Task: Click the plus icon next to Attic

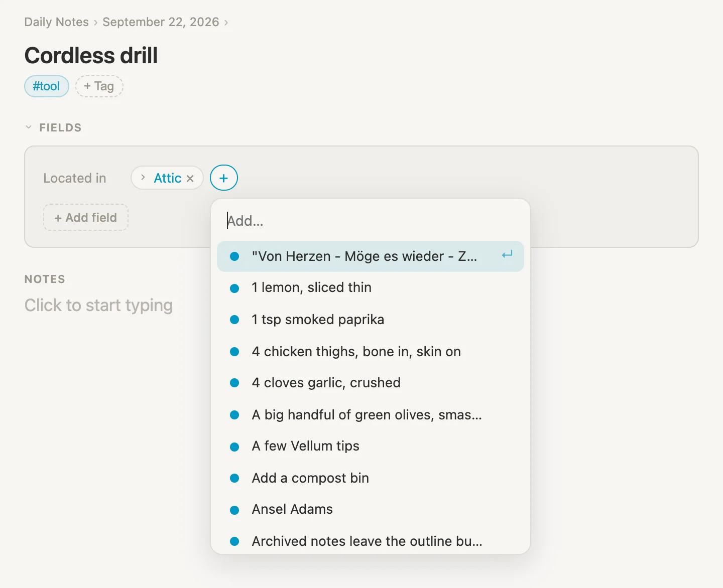Action: (223, 178)
